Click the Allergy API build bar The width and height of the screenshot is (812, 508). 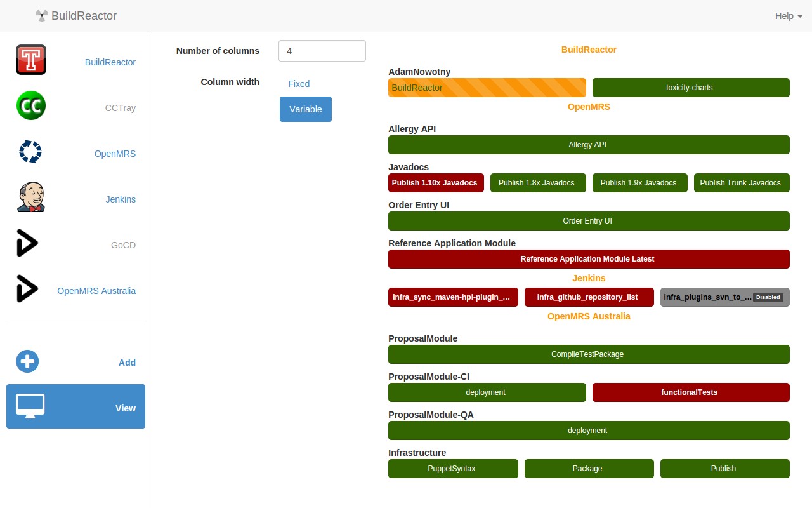coord(589,145)
